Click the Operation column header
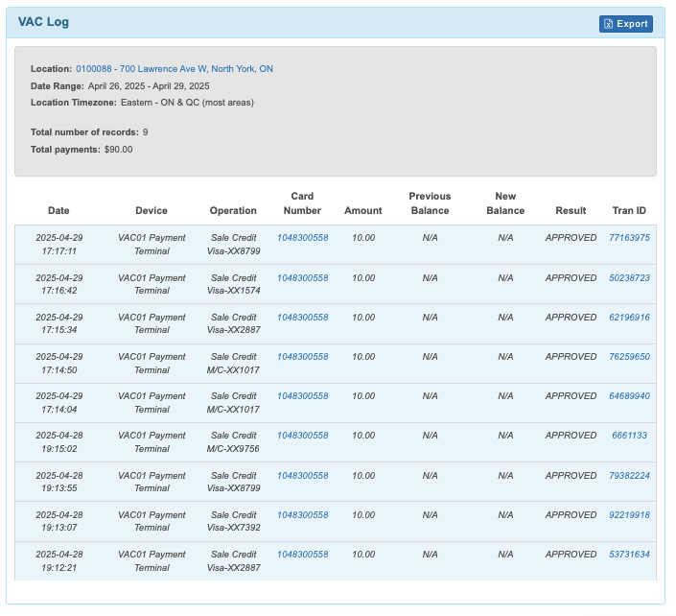Screen dimensions: 676x616 [x=233, y=210]
